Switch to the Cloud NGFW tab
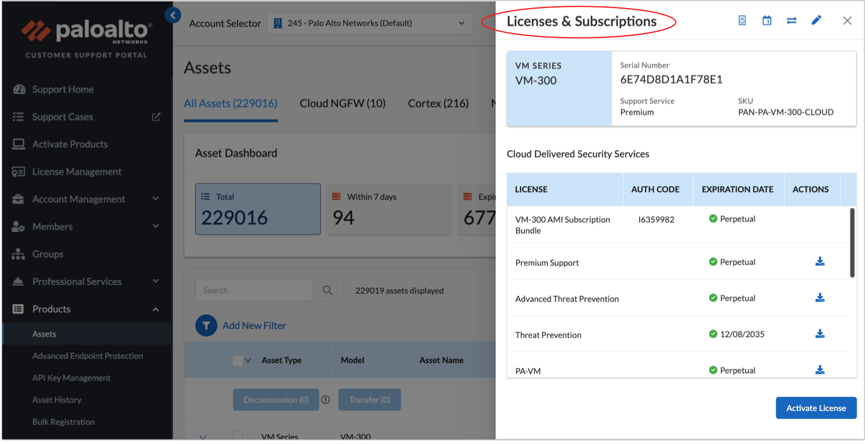868x444 pixels. pyautogui.click(x=342, y=104)
